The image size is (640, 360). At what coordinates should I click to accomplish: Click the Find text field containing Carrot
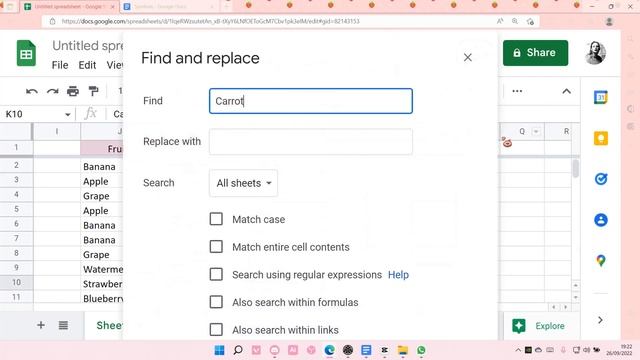[x=311, y=101]
